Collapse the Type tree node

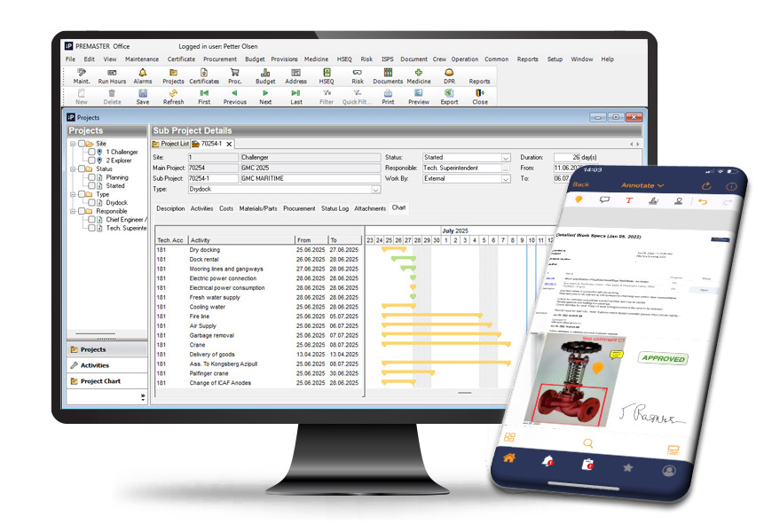(73, 194)
